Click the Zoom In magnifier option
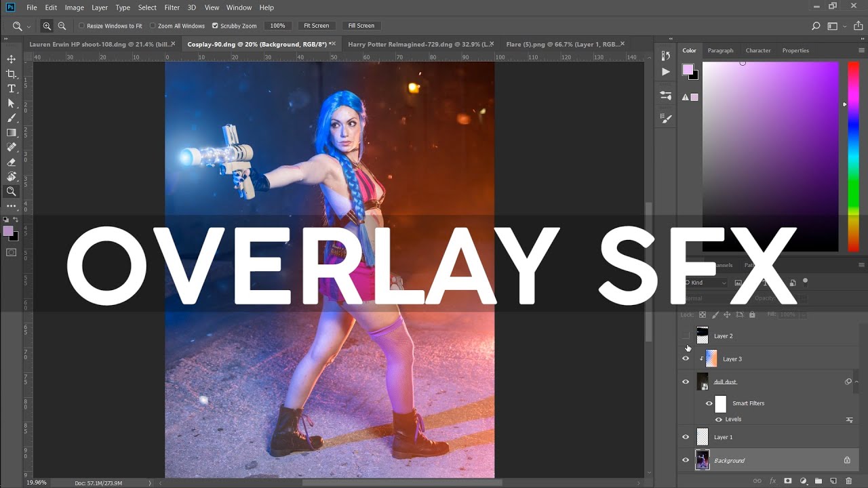The image size is (868, 488). point(47,26)
